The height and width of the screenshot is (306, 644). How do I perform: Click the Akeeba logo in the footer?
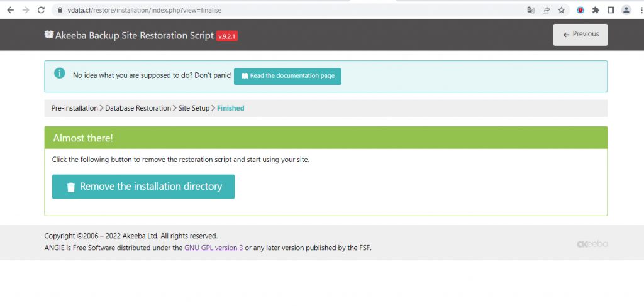point(592,244)
